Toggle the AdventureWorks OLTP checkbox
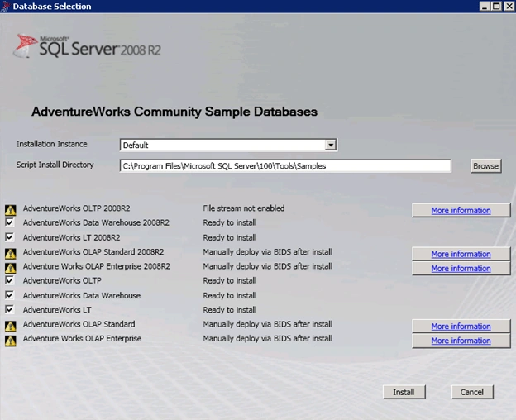516x420 pixels. pyautogui.click(x=10, y=280)
